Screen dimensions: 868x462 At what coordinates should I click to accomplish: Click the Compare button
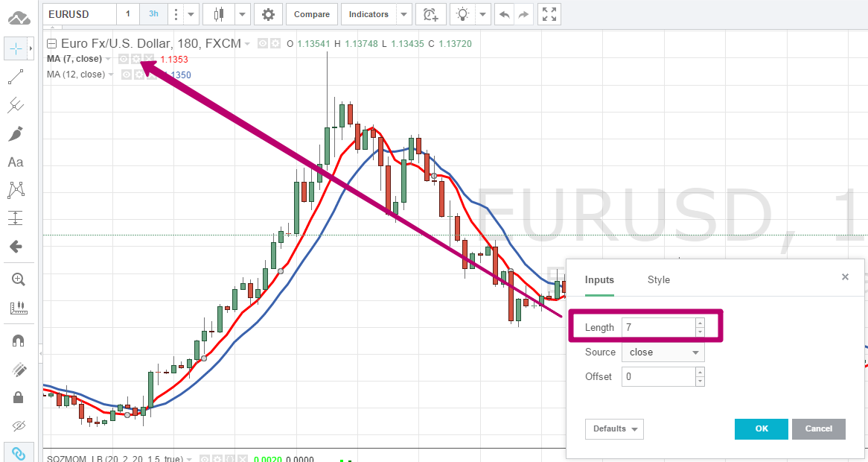point(312,14)
